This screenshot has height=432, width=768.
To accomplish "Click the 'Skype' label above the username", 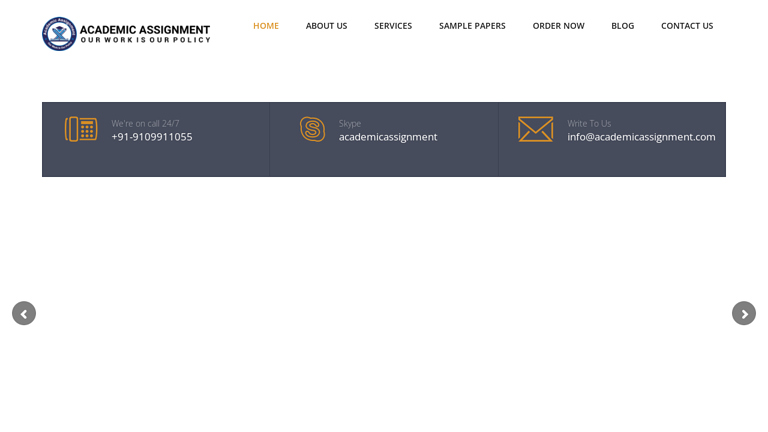I will [x=349, y=123].
